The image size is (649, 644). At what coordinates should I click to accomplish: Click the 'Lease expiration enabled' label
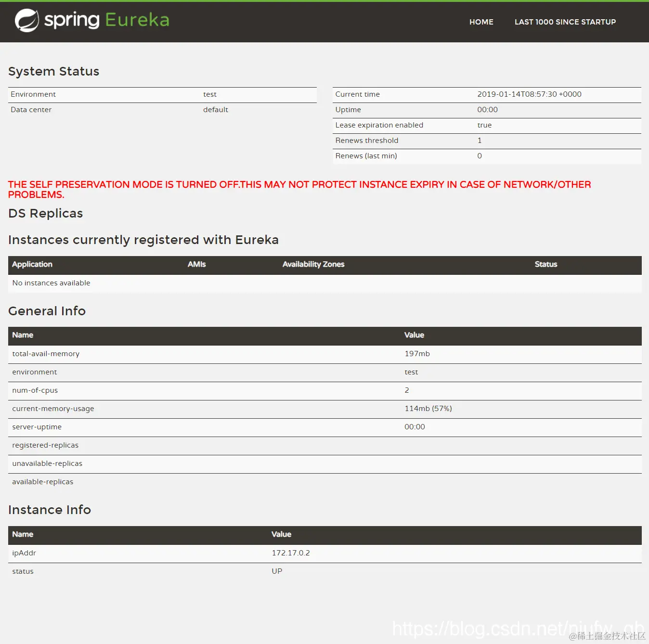click(379, 125)
